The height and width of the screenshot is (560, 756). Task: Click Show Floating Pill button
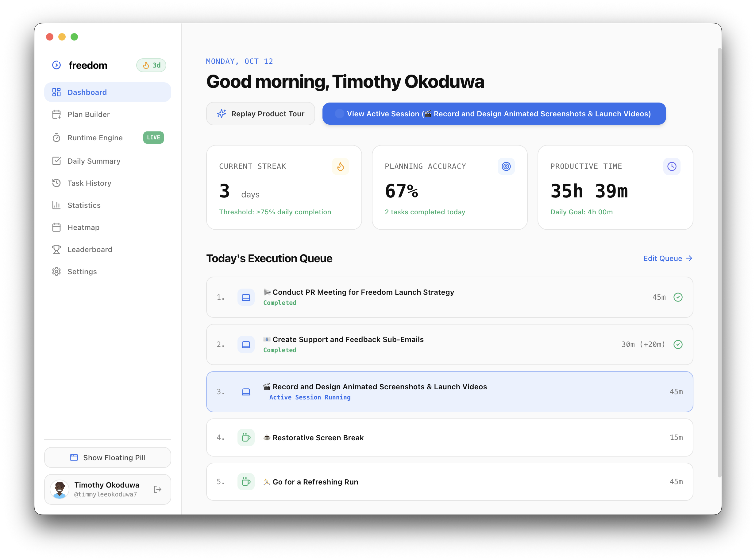pos(108,458)
